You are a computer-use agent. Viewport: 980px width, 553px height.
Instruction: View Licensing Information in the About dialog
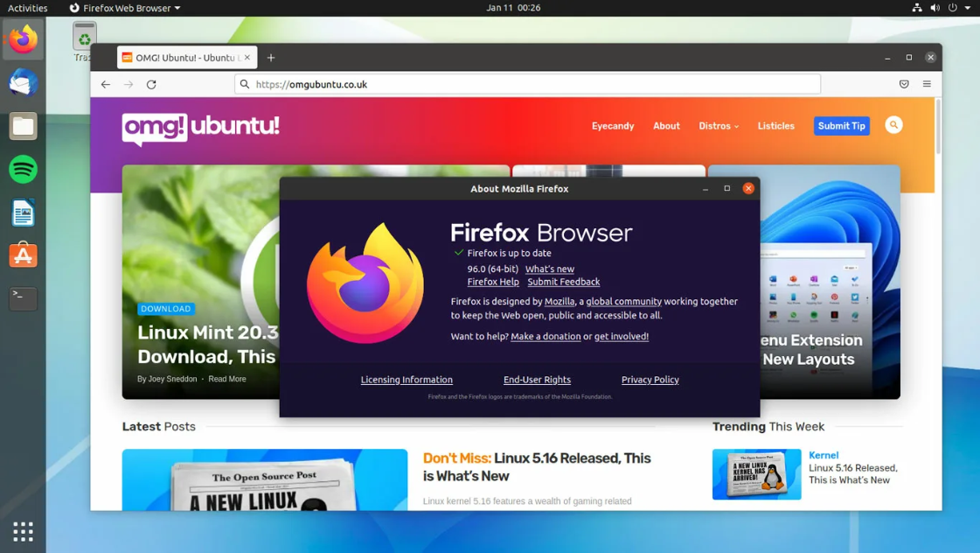point(407,379)
